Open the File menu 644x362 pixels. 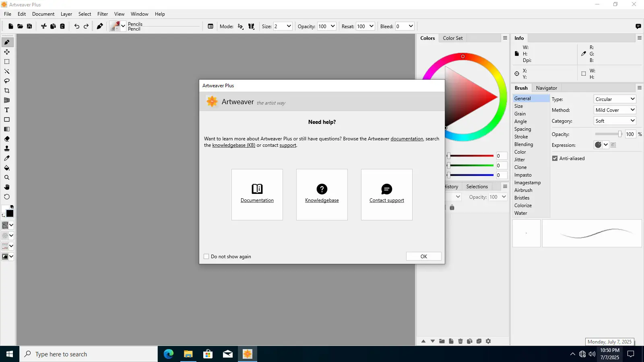coord(8,14)
